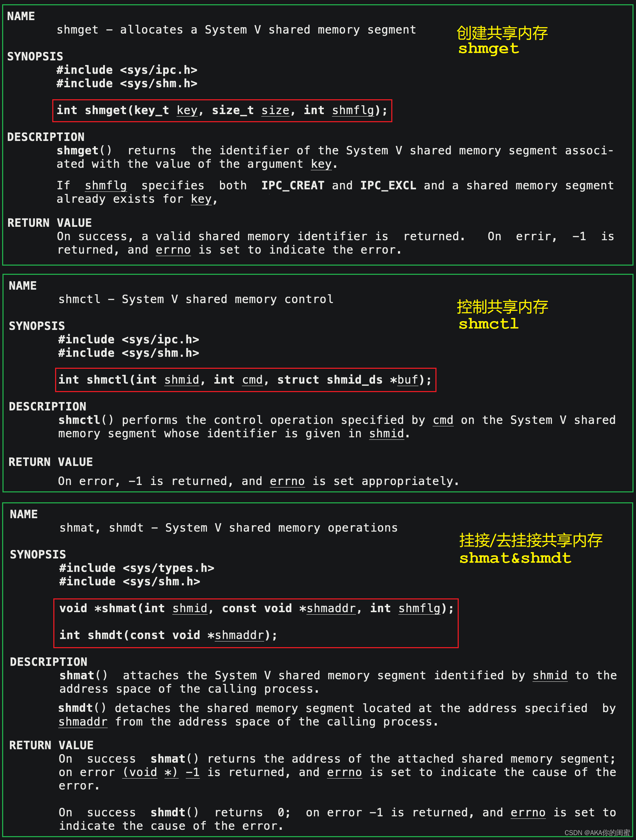The width and height of the screenshot is (636, 840).
Task: Click the 控制共享内存 Chinese heading
Action: tap(503, 307)
